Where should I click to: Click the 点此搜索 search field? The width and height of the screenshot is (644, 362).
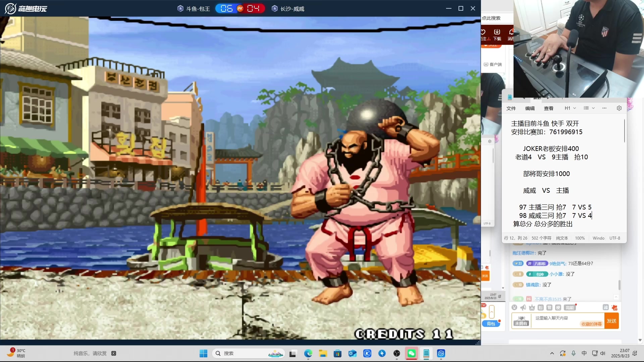tap(497, 18)
